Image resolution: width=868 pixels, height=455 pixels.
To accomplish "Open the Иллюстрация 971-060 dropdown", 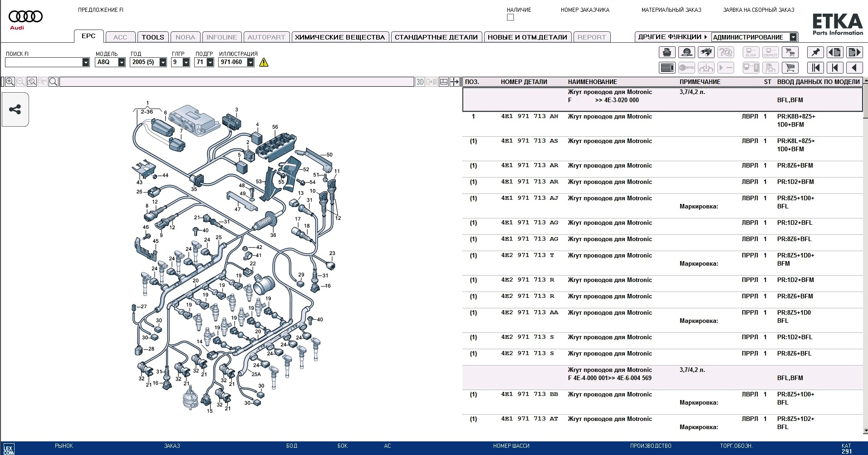I will tap(250, 62).
